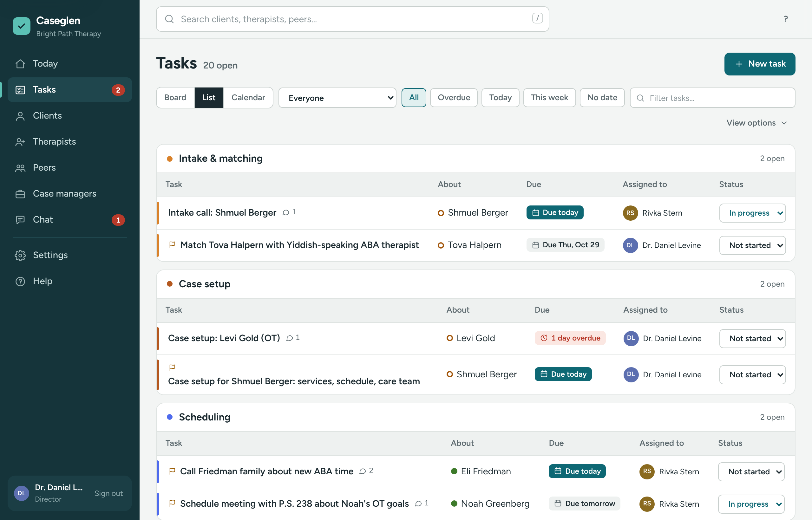Screen dimensions: 812x520
Task: Click status dot next to Eli Friedman
Action: pos(454,471)
